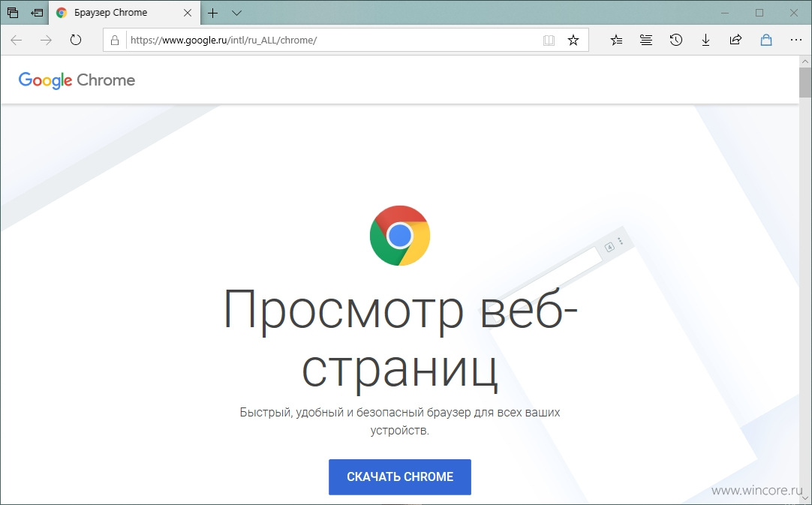Click the scroll up arrow
Screen dimensions: 812x505
(x=805, y=62)
